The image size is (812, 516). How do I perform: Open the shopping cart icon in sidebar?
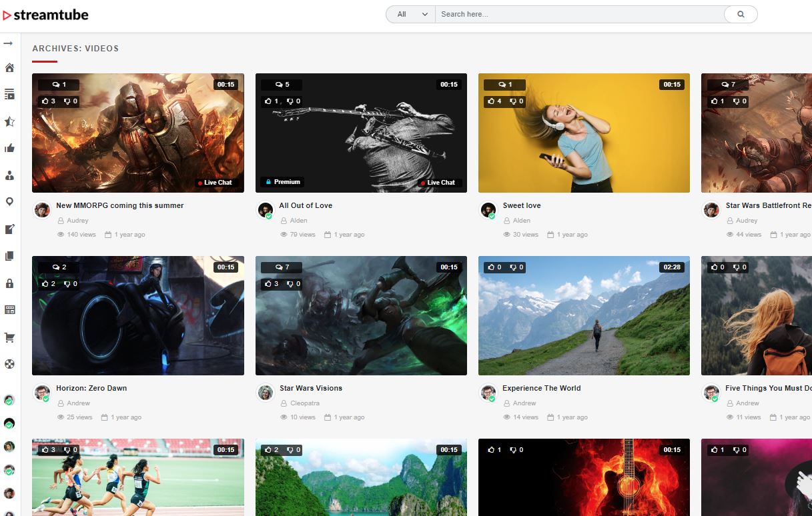(x=9, y=337)
